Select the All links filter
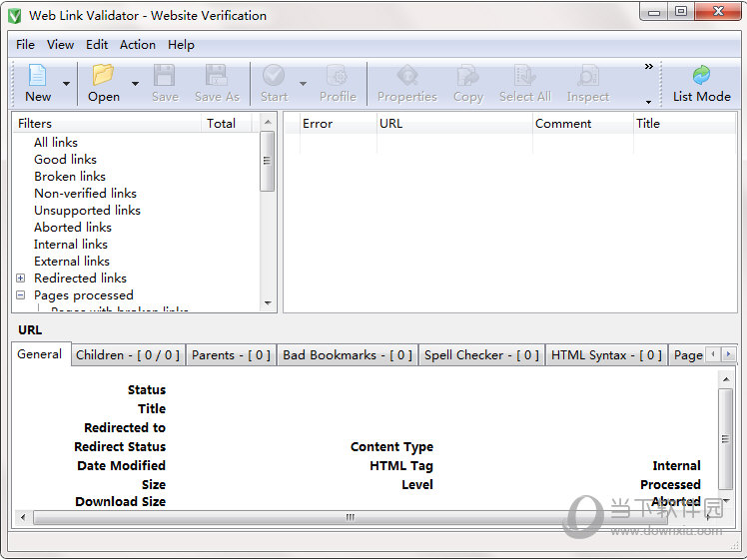The width and height of the screenshot is (747, 560). point(56,143)
